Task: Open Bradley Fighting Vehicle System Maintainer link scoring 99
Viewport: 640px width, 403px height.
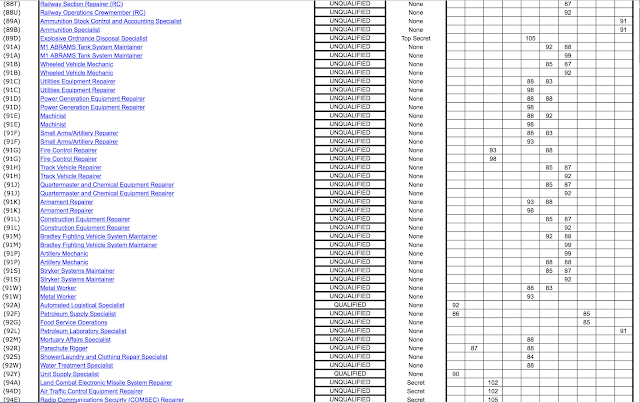Action: [x=99, y=245]
